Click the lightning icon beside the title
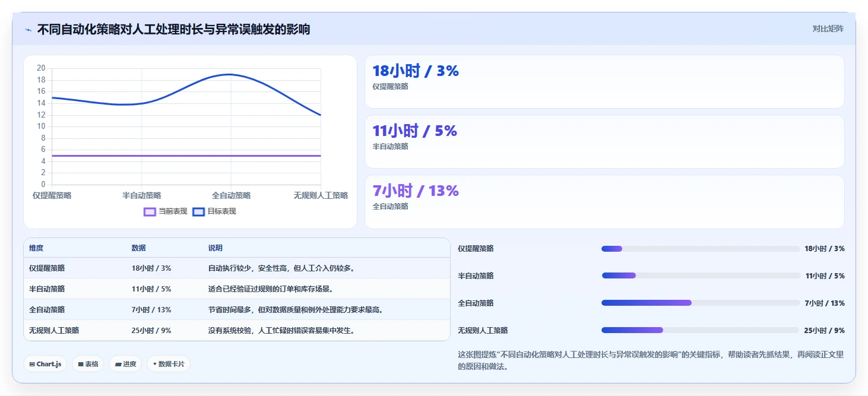Viewport: 868px width, 396px height. 28,30
